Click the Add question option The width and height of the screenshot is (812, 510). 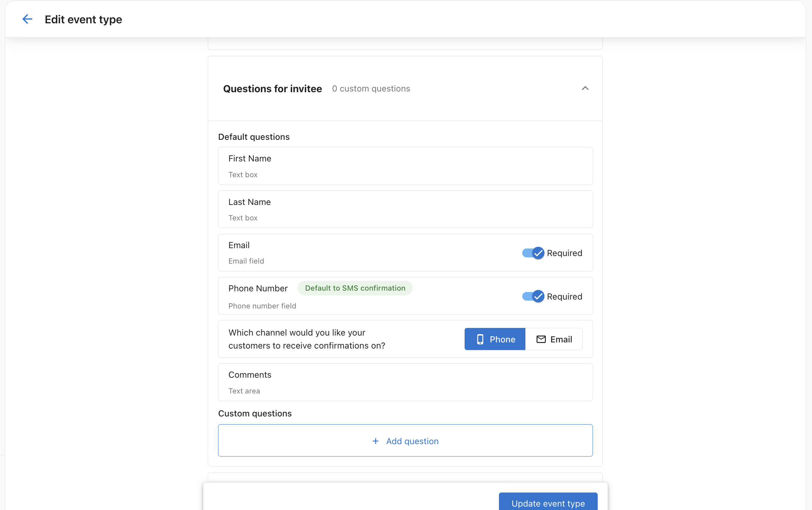(x=405, y=441)
